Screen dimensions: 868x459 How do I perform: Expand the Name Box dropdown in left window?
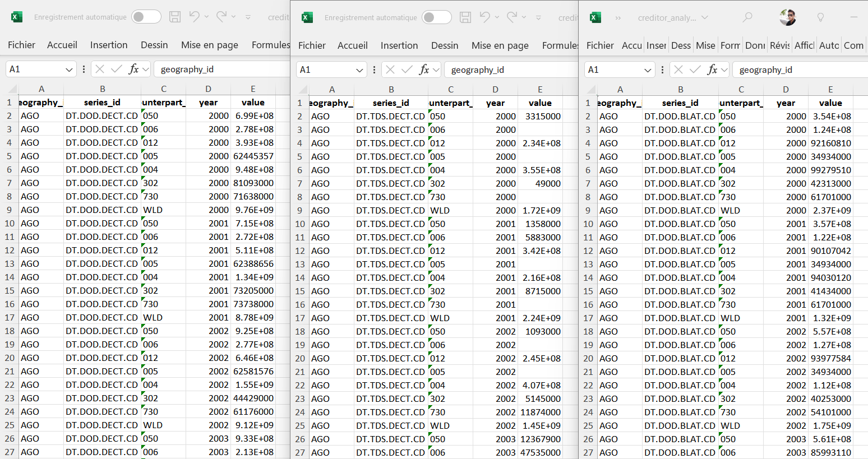tap(69, 69)
